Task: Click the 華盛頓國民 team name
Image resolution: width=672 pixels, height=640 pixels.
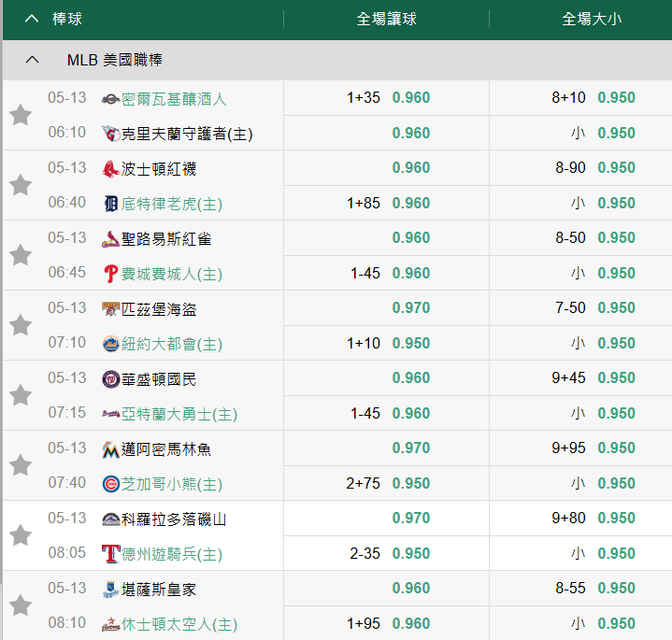Action: [x=159, y=379]
